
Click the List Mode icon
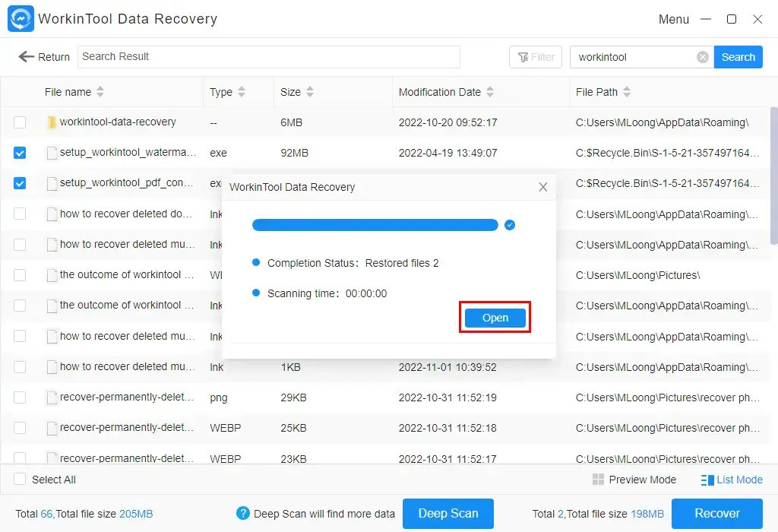coord(707,480)
